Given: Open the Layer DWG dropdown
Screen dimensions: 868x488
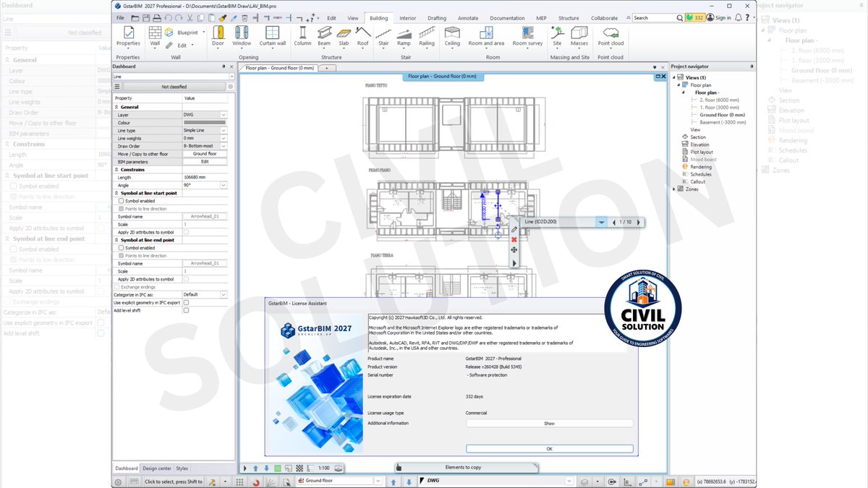Looking at the screenshot, I should [224, 115].
